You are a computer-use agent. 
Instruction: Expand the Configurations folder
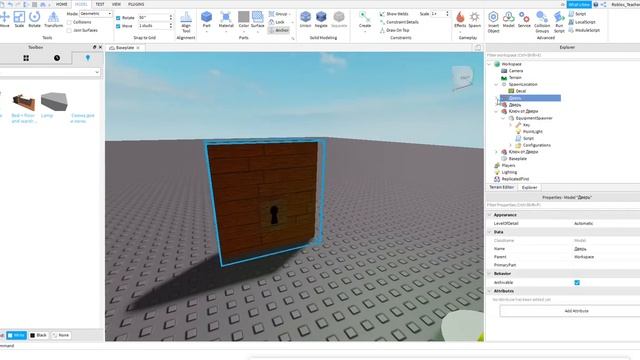click(510, 145)
